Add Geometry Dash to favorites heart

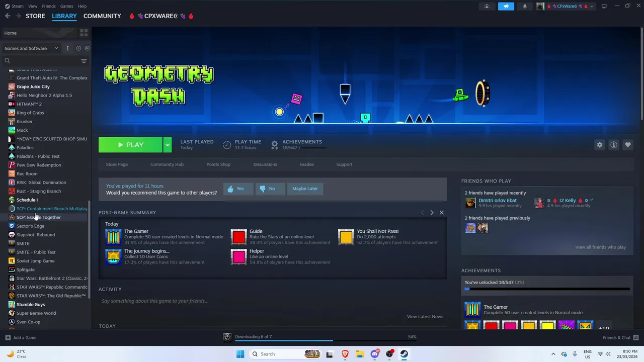tap(627, 145)
